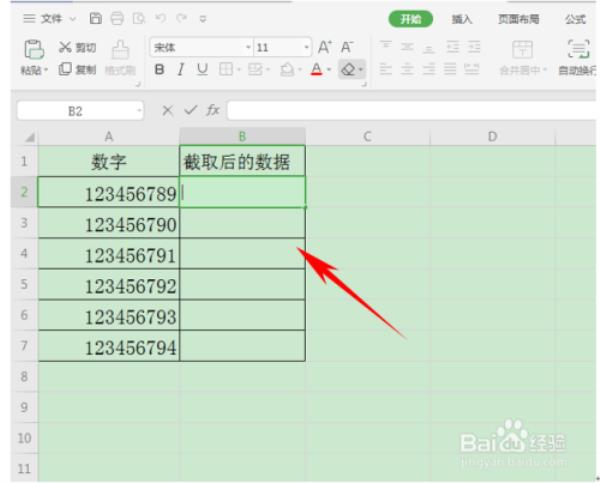Click the 粘贴 (Paste) clipboard icon
600x483 pixels.
click(34, 49)
